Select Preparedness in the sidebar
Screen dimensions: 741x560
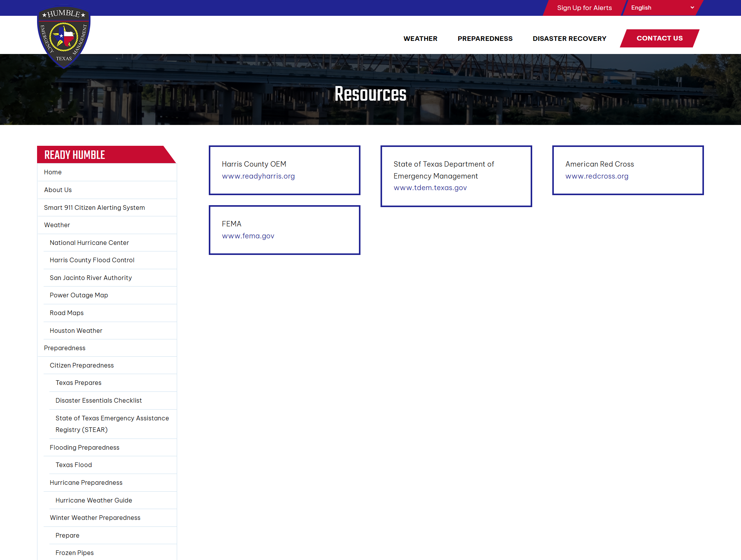[107, 348]
